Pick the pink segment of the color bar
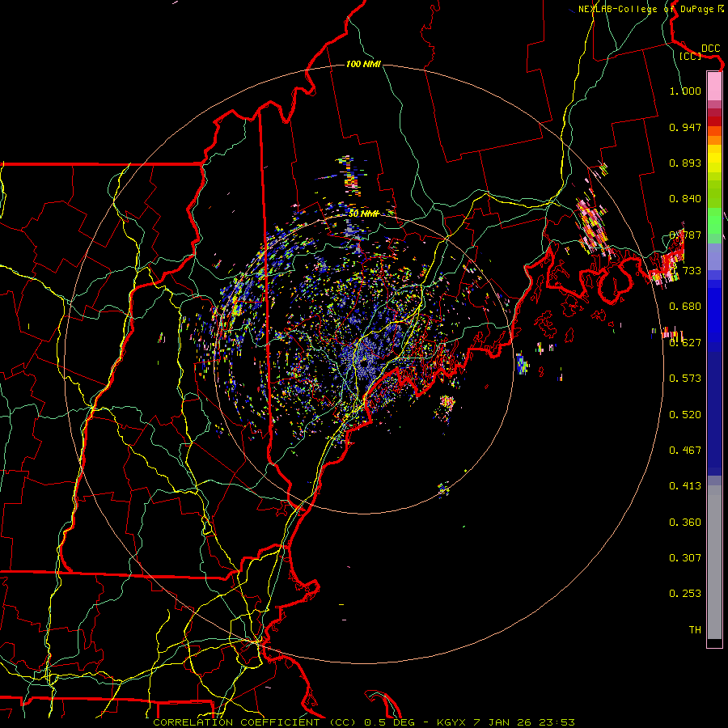The image size is (728, 728). (714, 86)
